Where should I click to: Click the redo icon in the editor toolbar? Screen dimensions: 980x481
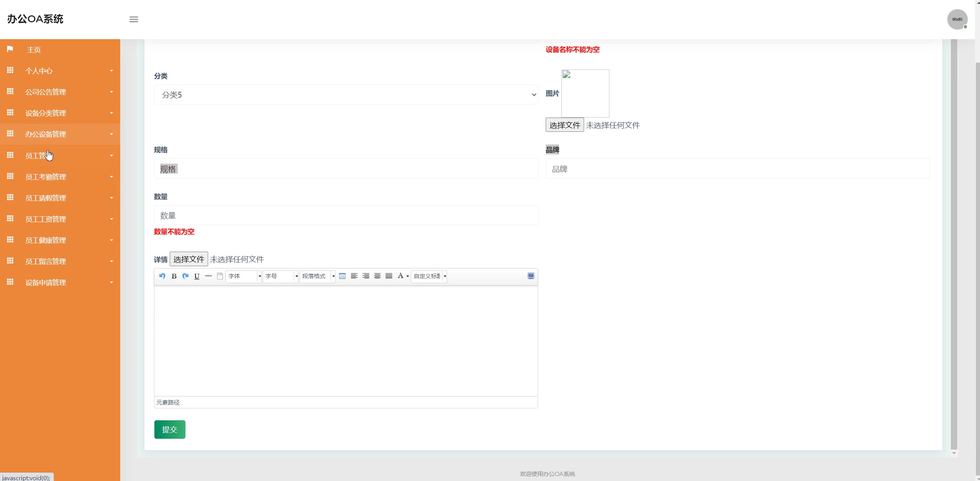[185, 276]
